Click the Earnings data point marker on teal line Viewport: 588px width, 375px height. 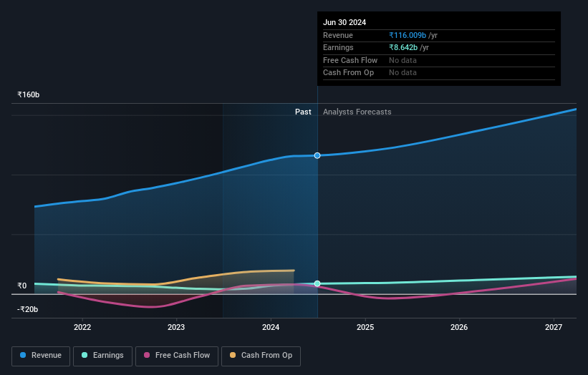317,283
